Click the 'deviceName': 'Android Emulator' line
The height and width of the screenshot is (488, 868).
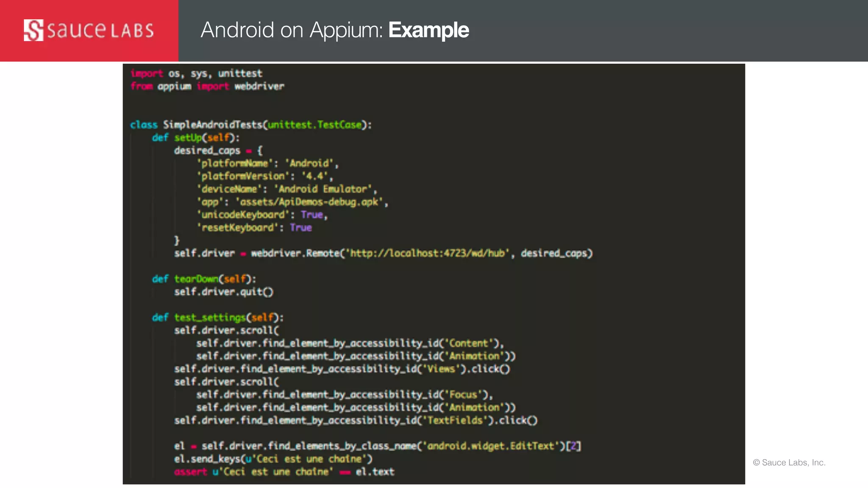[287, 189]
